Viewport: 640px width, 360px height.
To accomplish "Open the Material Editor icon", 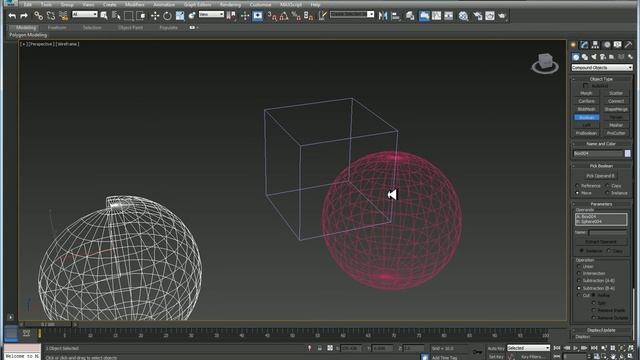I will [x=463, y=16].
